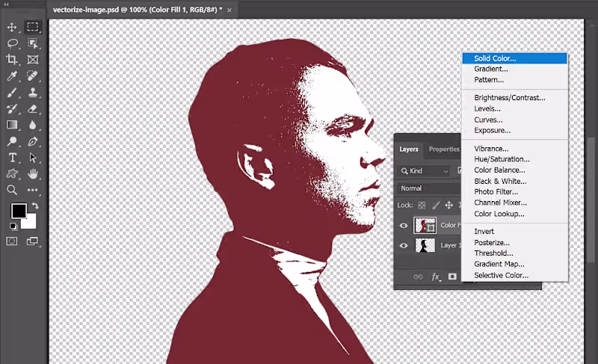Select the Crop tool

tap(12, 60)
